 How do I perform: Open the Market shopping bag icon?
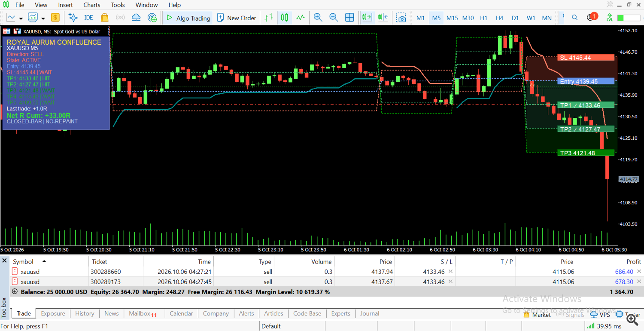pyautogui.click(x=104, y=18)
